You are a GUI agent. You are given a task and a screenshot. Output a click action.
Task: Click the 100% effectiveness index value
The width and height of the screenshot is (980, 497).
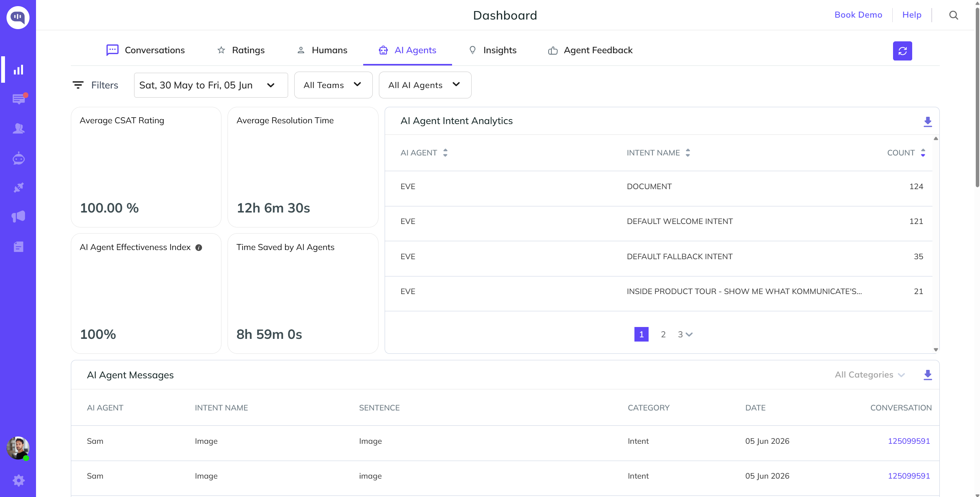tap(98, 334)
